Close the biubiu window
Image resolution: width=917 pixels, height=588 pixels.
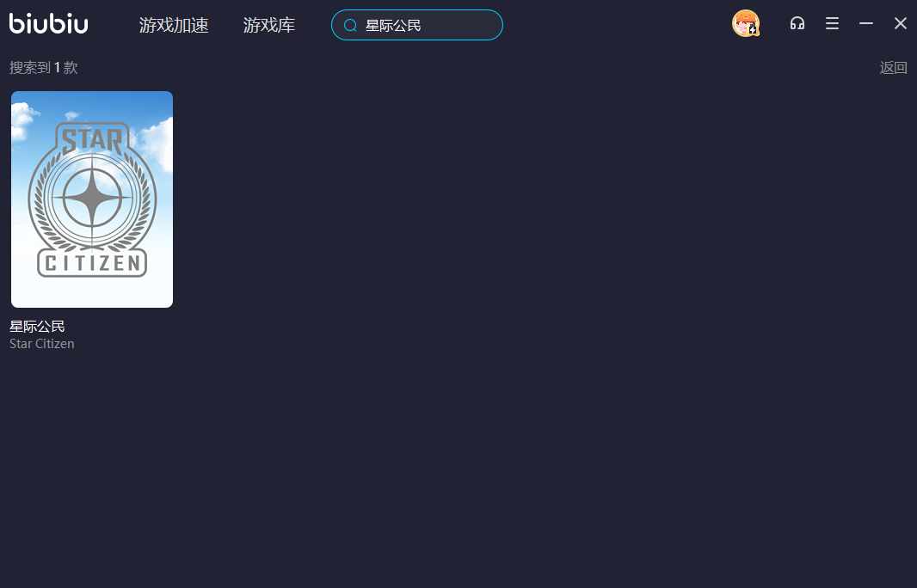[x=901, y=23]
